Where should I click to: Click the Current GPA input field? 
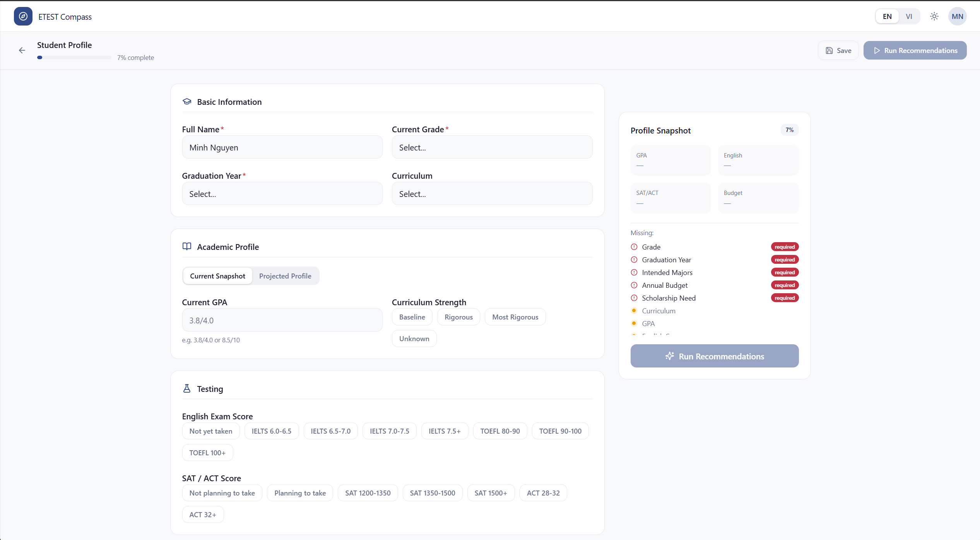click(x=282, y=320)
